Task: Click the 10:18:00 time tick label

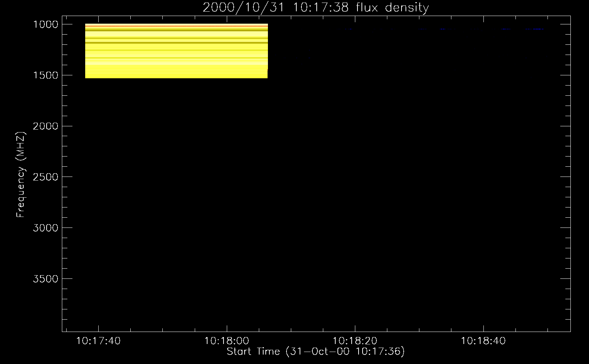Action: [227, 341]
